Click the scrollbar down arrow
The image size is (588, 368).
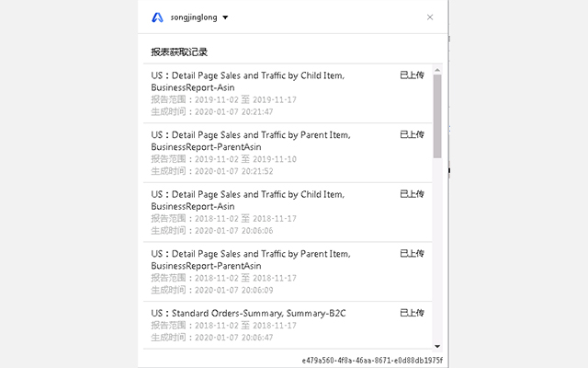pyautogui.click(x=437, y=345)
